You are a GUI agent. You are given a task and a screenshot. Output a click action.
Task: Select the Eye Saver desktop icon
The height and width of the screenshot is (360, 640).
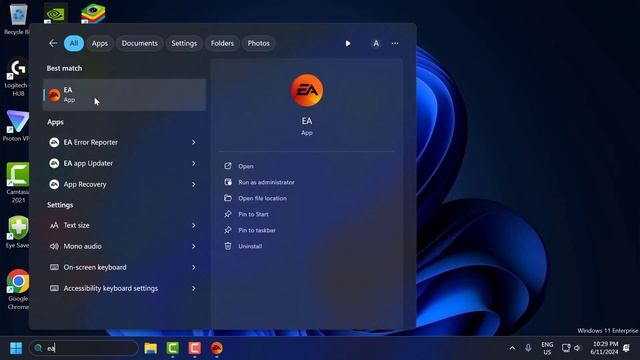[x=18, y=232]
